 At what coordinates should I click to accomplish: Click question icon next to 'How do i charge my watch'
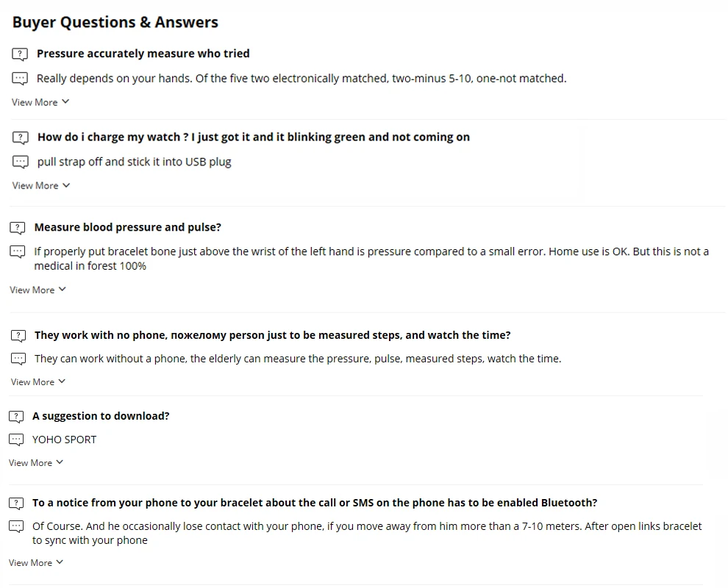point(21,138)
